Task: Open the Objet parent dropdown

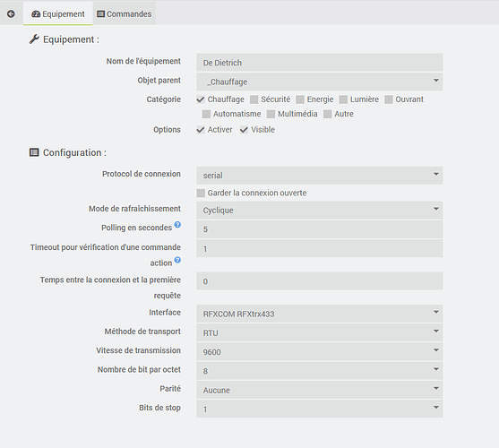Action: (x=320, y=82)
